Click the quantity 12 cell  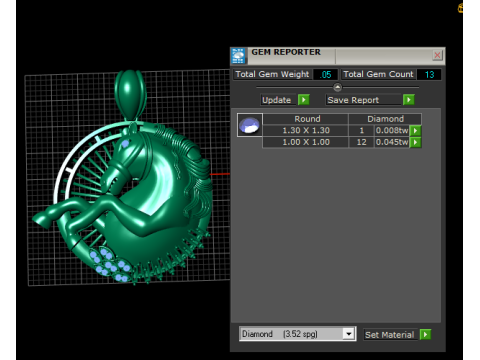point(361,142)
